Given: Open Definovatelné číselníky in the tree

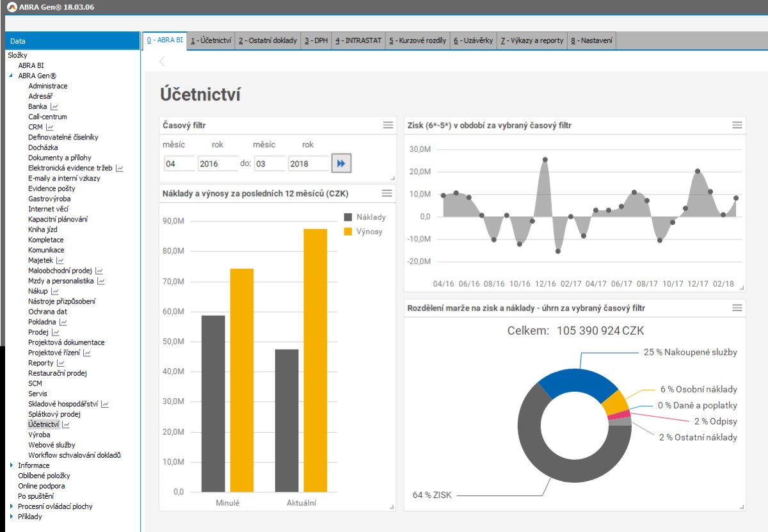Looking at the screenshot, I should [x=63, y=137].
